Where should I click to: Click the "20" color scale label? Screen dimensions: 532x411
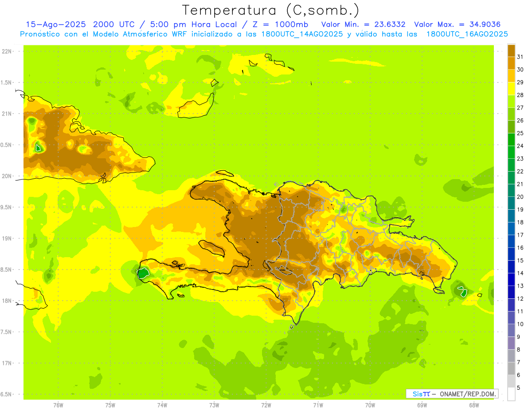pos(520,197)
